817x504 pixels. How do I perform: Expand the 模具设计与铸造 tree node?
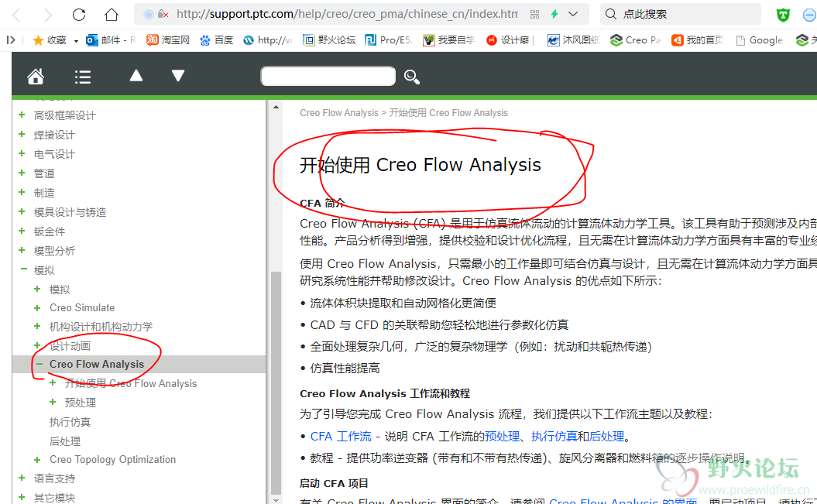coord(22,211)
